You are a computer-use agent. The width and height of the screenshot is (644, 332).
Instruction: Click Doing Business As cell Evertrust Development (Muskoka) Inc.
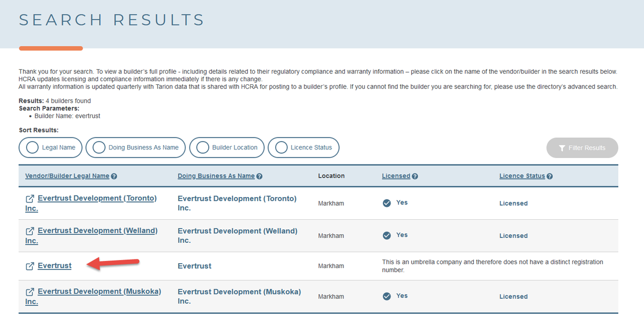click(x=239, y=296)
